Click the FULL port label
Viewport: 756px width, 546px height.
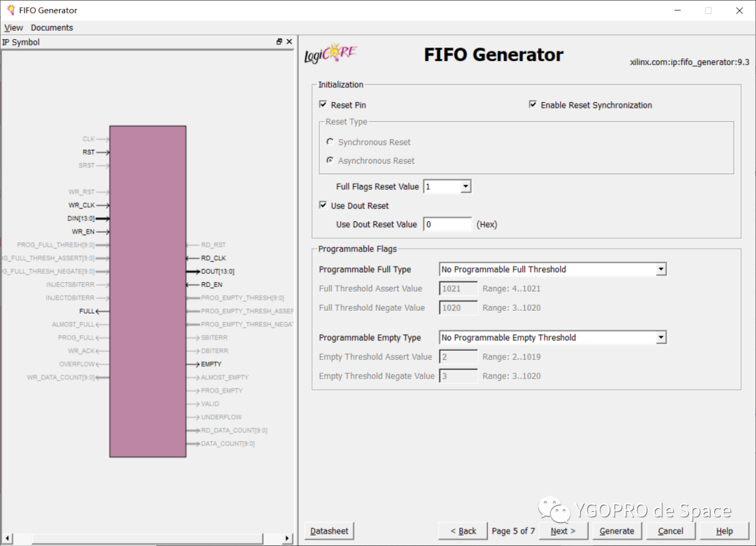tap(87, 311)
